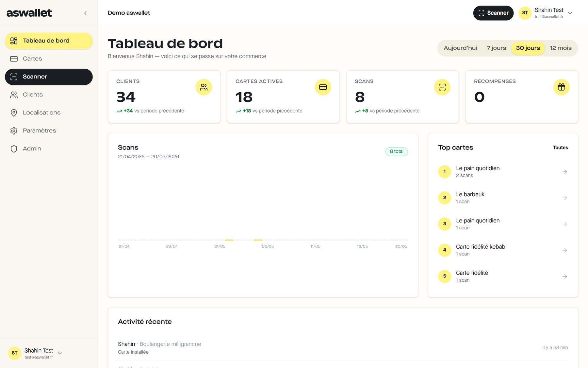Click the Cartes card icon in sidebar
588x368 pixels.
click(x=14, y=59)
